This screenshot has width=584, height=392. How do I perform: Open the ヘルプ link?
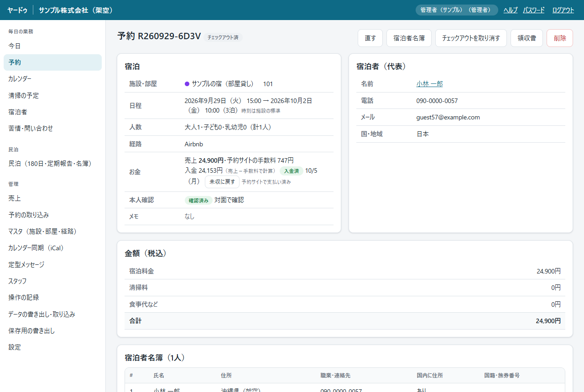coord(511,10)
